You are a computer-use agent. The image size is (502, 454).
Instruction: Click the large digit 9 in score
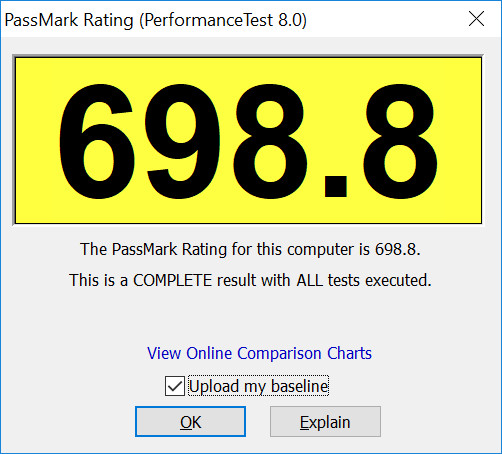click(x=183, y=141)
